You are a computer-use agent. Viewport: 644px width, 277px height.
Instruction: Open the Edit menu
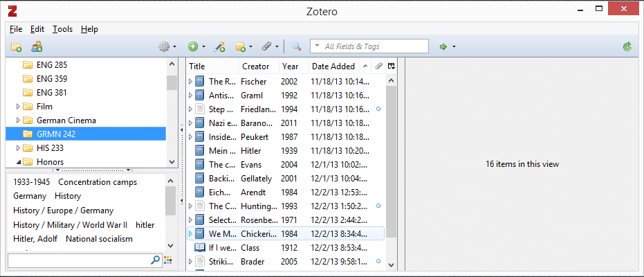click(x=37, y=29)
